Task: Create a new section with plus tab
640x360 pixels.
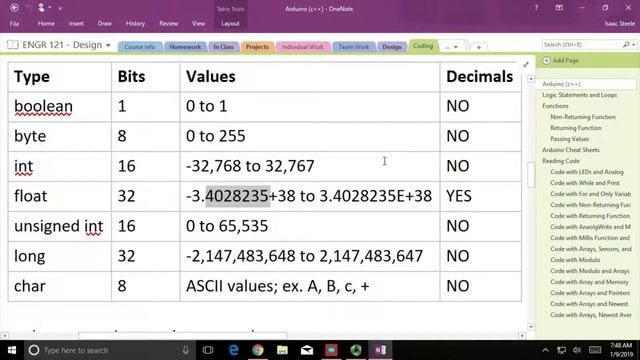Action: [479, 47]
